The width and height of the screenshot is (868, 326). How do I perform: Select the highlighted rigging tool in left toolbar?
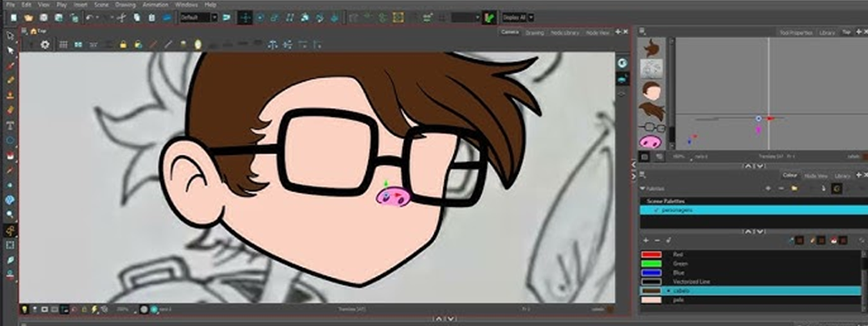10,230
